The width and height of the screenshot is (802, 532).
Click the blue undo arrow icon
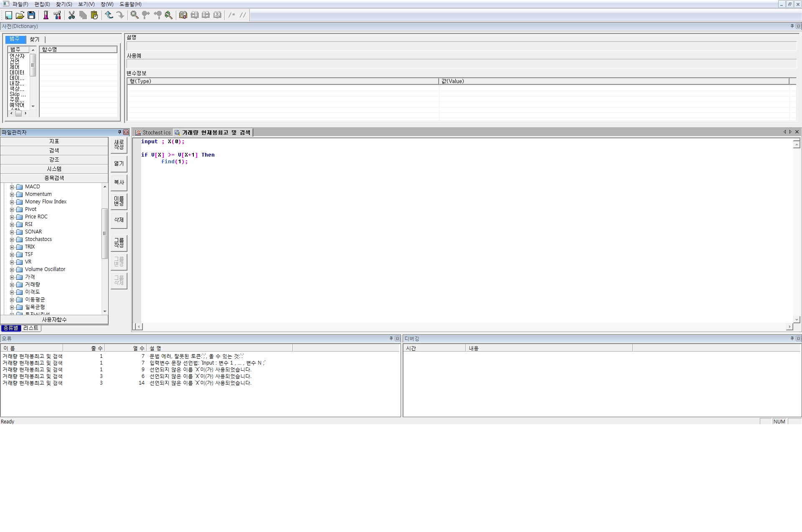click(x=109, y=15)
